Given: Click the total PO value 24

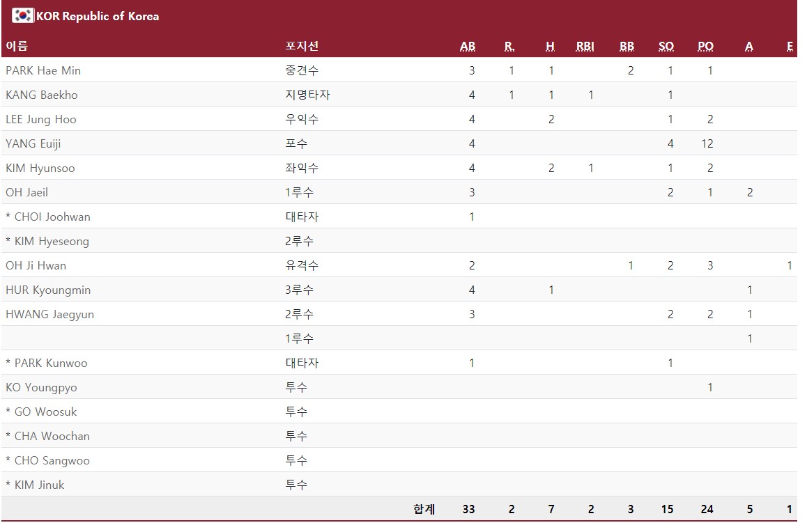Looking at the screenshot, I should (x=707, y=510).
